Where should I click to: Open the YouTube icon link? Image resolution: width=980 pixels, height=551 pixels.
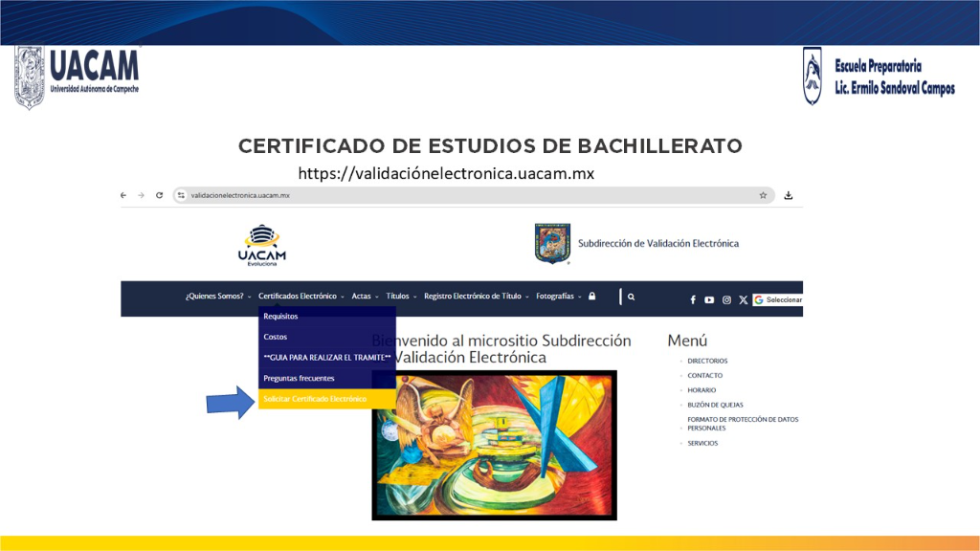(709, 299)
